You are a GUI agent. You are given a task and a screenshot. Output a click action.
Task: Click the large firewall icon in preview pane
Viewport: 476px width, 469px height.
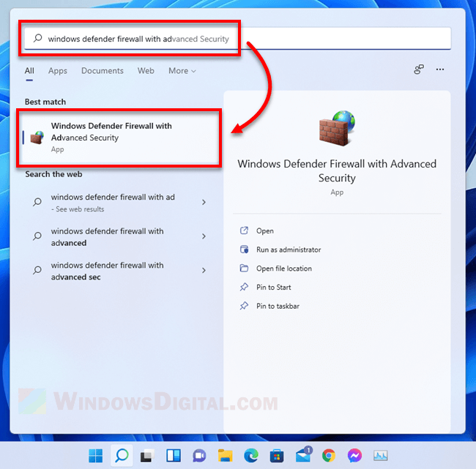337,128
